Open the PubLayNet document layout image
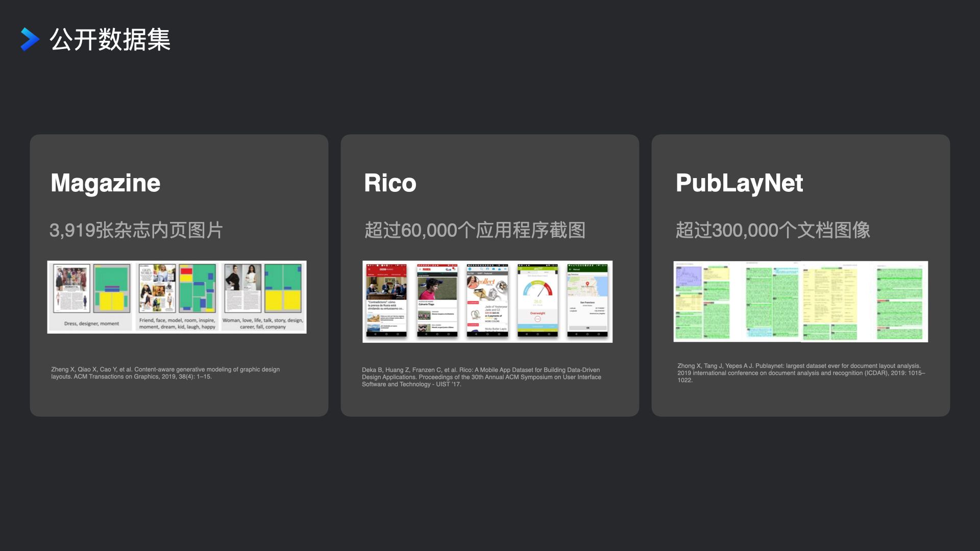980x551 pixels. pyautogui.click(x=800, y=301)
